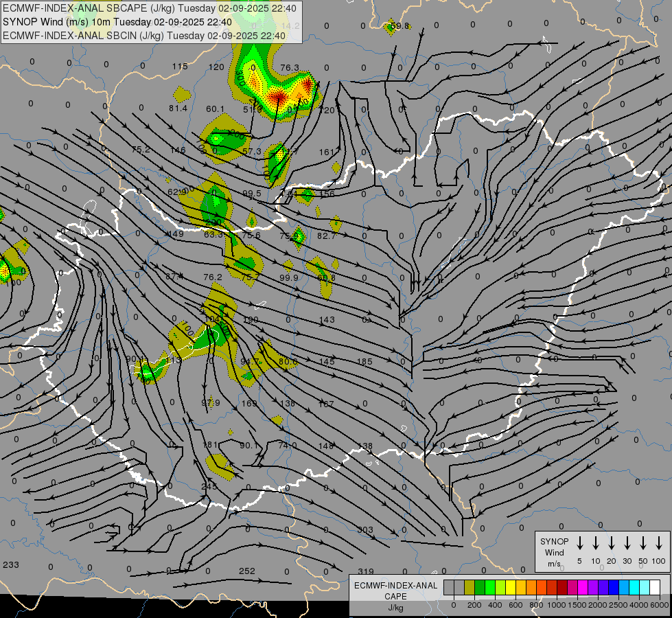Select the white swatch ending at 6000
The image size is (672, 618).
(655, 587)
